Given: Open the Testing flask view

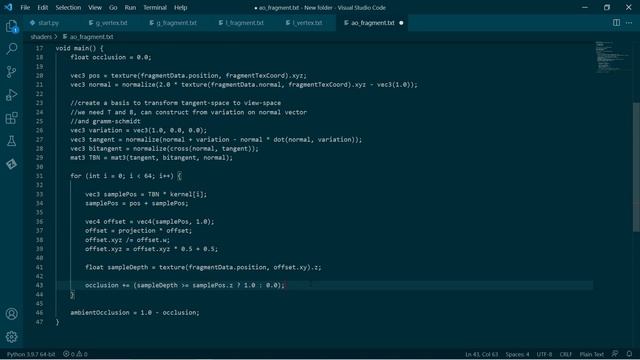Looking at the screenshot, I should click(11, 141).
